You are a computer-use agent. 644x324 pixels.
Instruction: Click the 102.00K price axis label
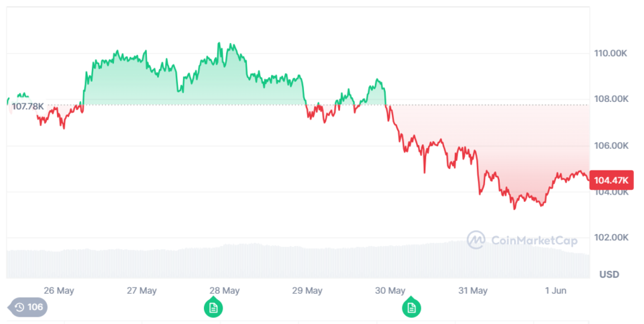point(610,237)
